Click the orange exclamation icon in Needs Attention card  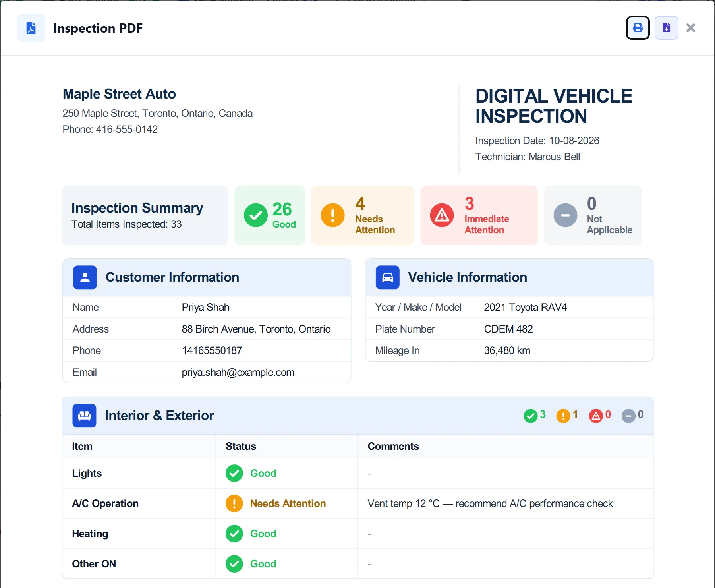(x=332, y=215)
